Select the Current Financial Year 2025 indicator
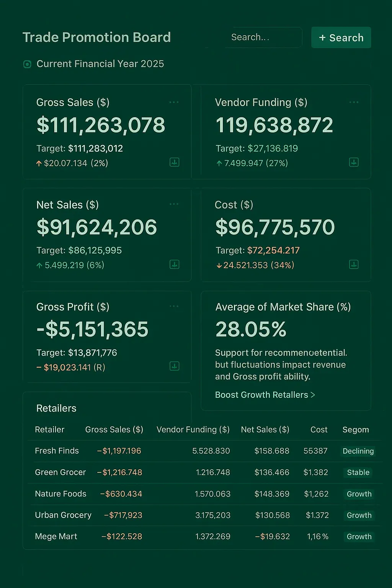Screen dimensions: 392x588 (x=27, y=64)
